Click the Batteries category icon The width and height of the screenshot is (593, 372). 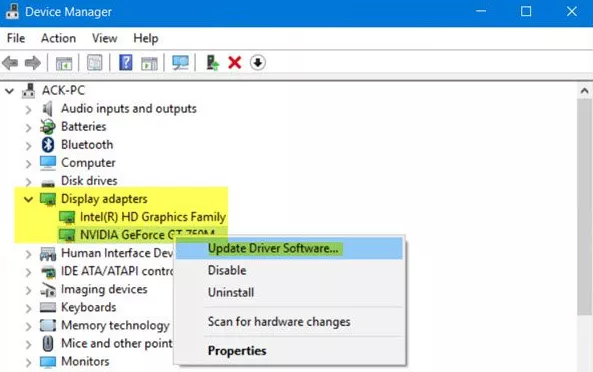48,127
